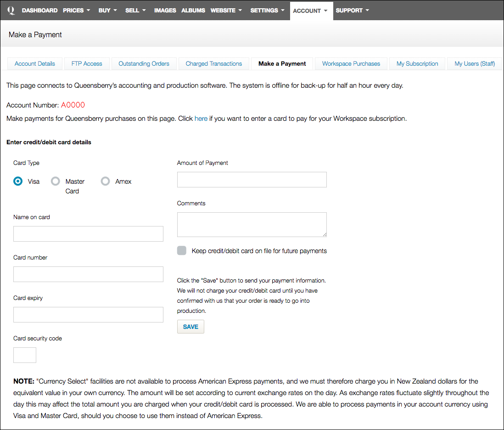
Task: Switch to the Charged Transactions tab
Action: (x=213, y=64)
